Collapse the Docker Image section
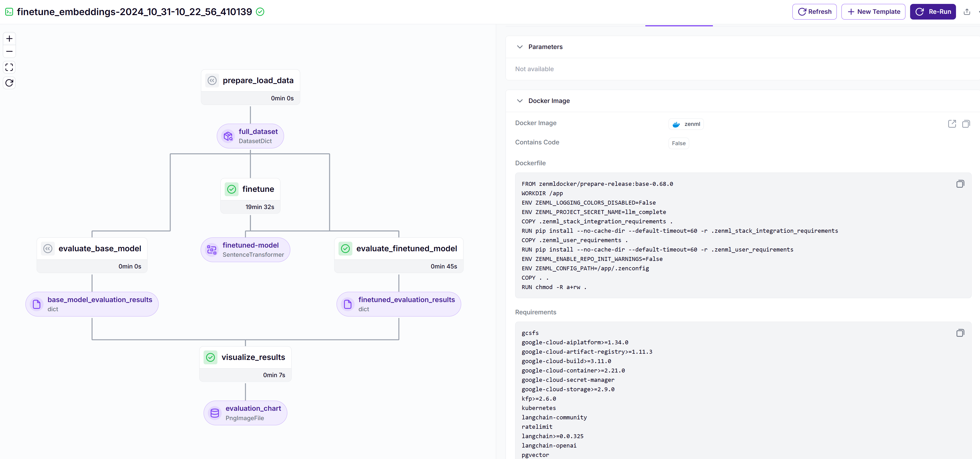 pos(520,101)
